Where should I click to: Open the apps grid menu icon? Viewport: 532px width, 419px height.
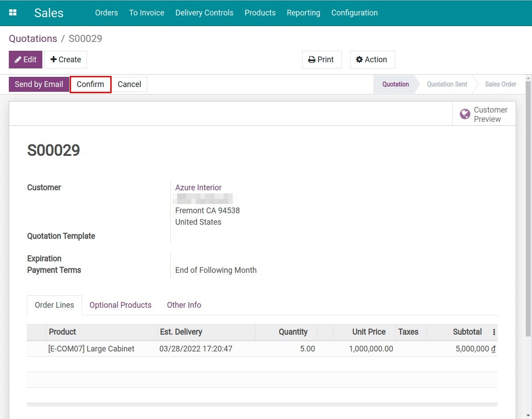(x=13, y=13)
